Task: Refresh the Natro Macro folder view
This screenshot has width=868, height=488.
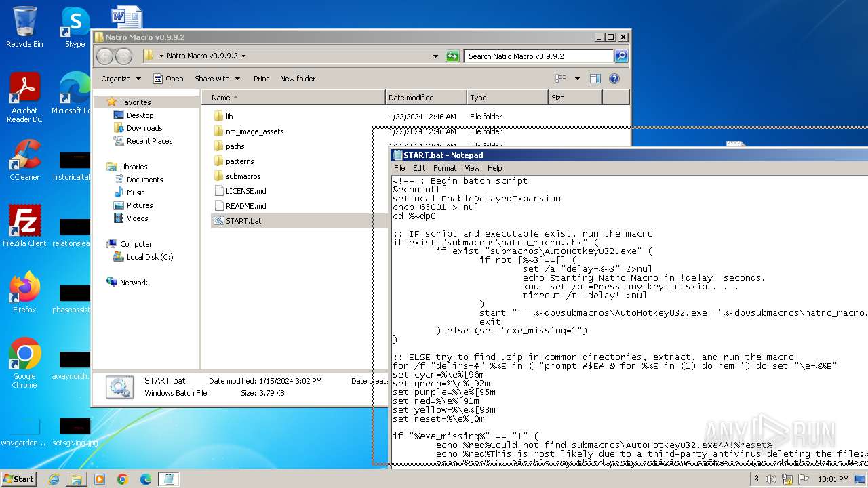Action: (452, 56)
